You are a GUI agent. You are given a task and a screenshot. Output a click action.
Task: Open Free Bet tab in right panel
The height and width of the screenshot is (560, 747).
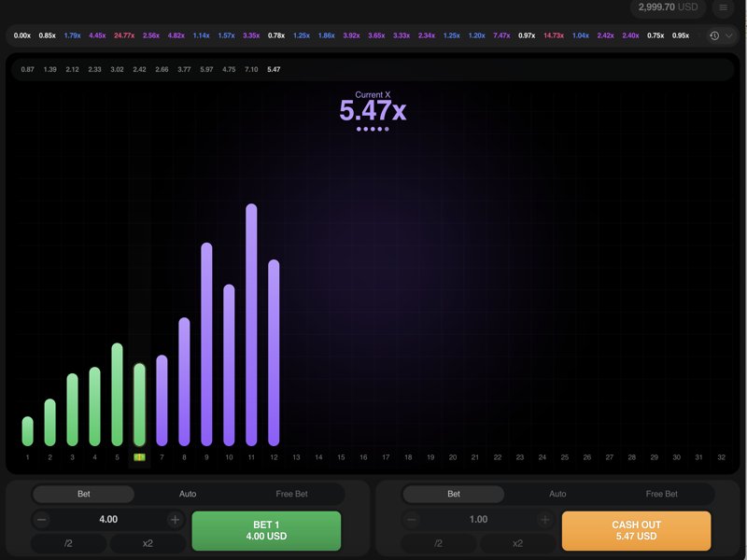[662, 494]
